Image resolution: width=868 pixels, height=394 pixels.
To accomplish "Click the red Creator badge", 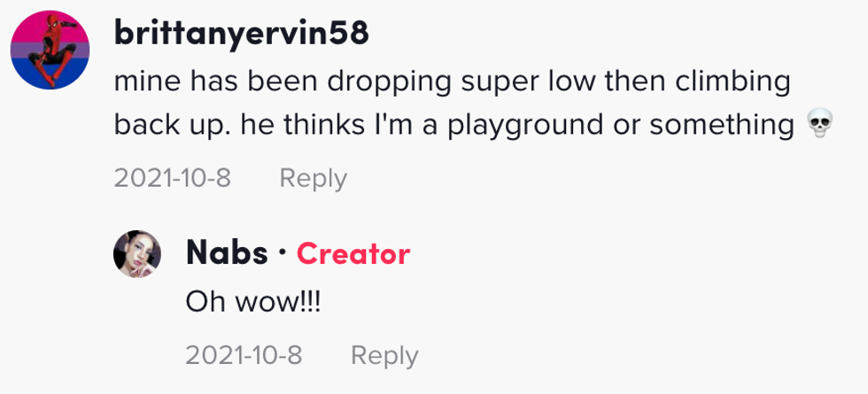I will coord(353,254).
